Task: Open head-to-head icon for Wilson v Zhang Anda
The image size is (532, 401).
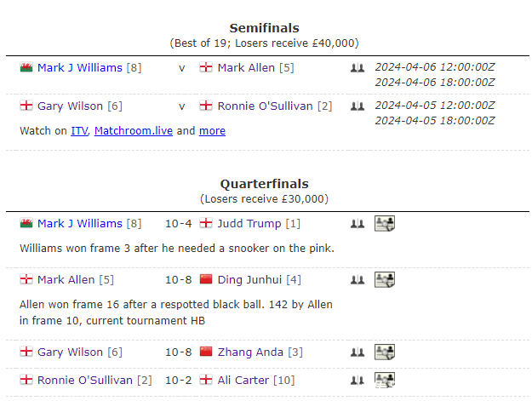Action: (x=357, y=352)
